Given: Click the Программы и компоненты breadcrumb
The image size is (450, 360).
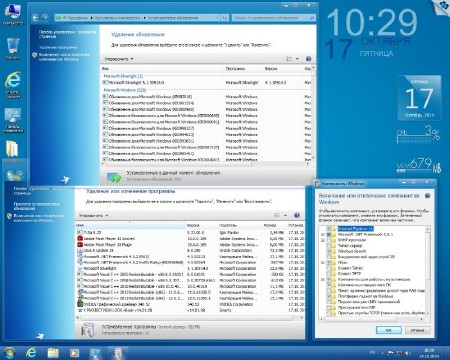Looking at the screenshot, I should tap(117, 18).
